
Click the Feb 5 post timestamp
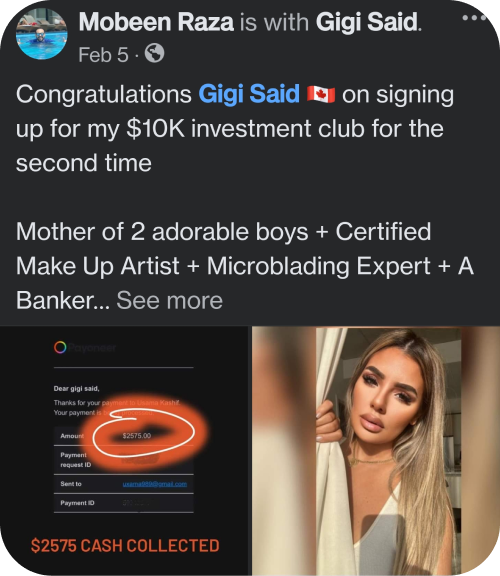coord(103,55)
